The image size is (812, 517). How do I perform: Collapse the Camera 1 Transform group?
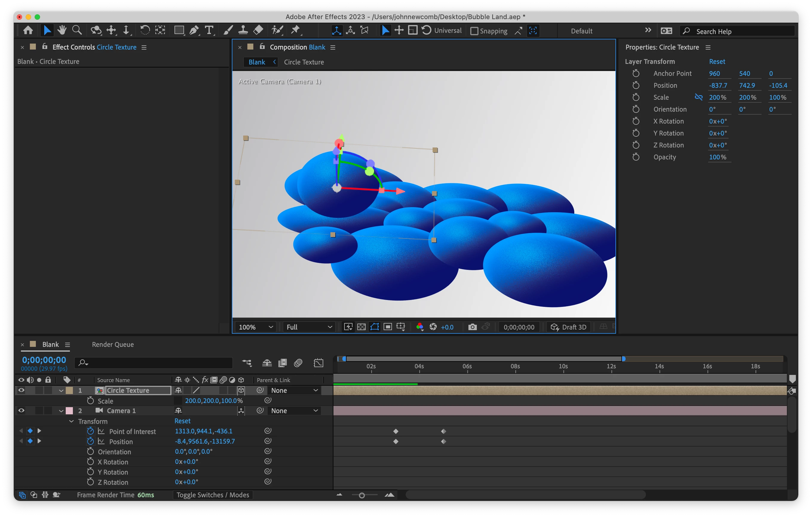[71, 421]
